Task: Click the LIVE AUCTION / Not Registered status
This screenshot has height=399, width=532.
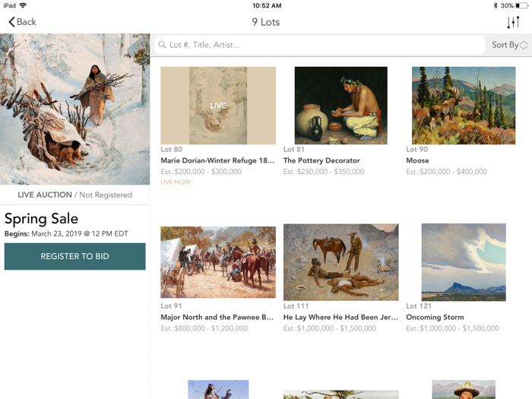Action: coord(75,195)
